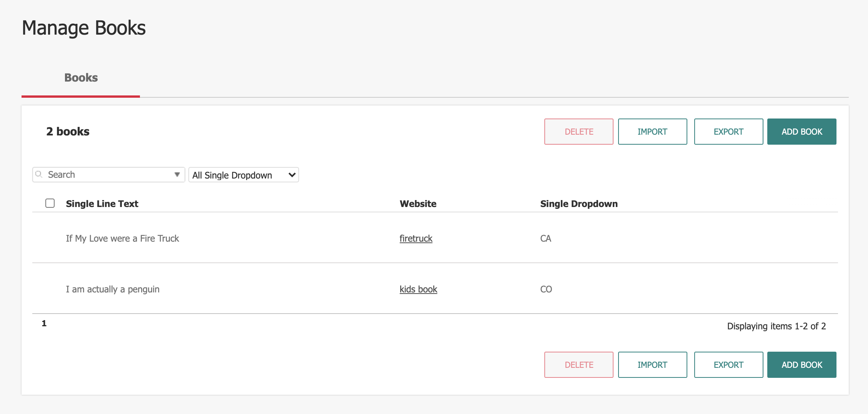868x414 pixels.
Task: Toggle the select-all books checkbox
Action: (x=50, y=203)
